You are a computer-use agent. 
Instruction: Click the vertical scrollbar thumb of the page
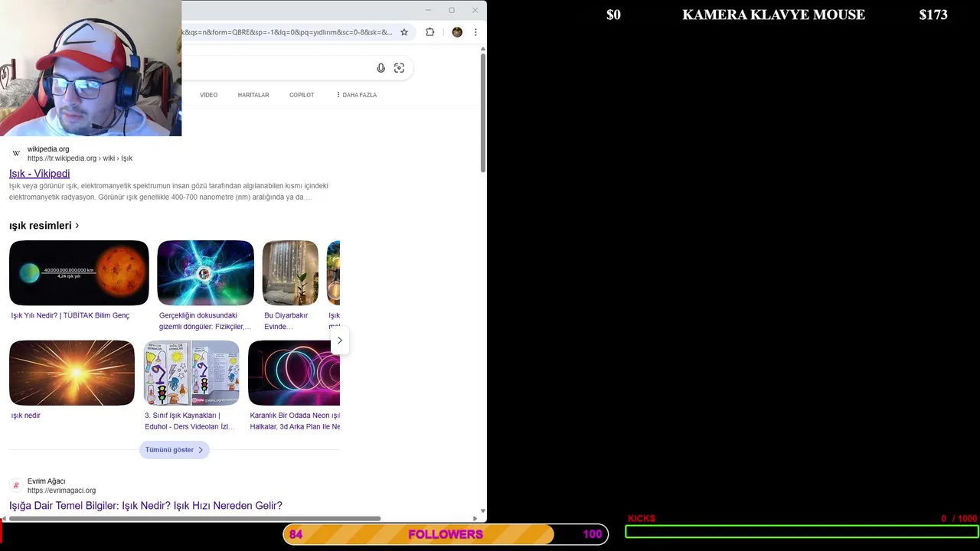[x=483, y=112]
